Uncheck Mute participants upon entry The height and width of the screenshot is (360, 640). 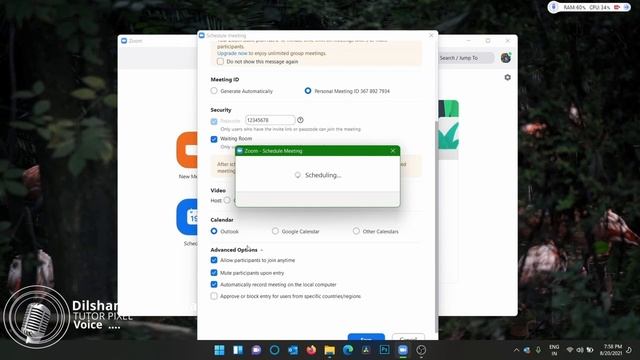pyautogui.click(x=214, y=272)
